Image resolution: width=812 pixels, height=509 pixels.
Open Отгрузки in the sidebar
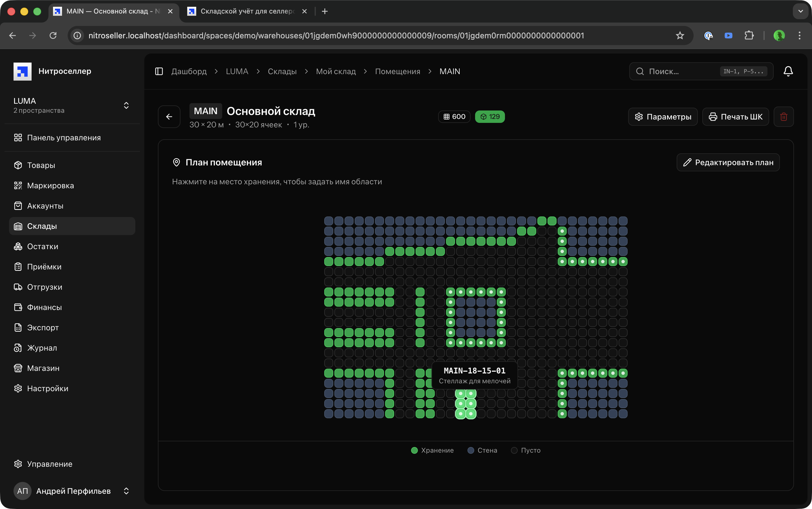[x=45, y=287]
